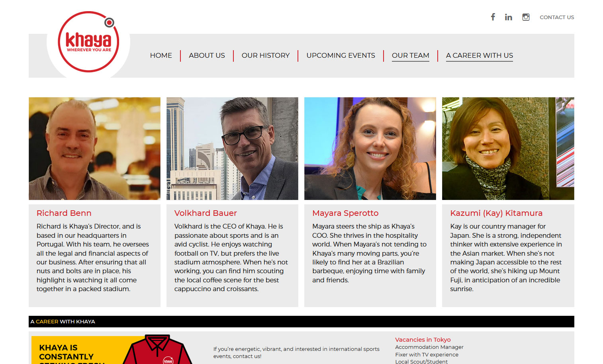Viewport: 603px width, 364px height.
Task: Click Volkhard Bauer's portrait photo
Action: [x=232, y=149]
